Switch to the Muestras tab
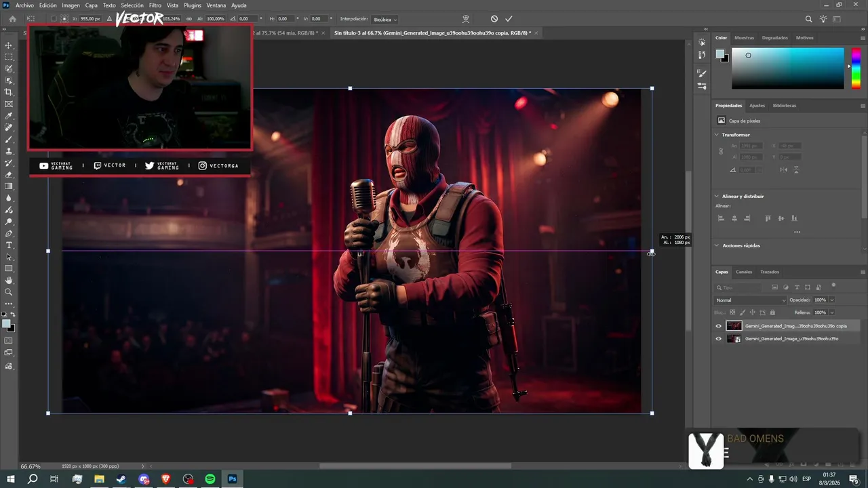Viewport: 868px width, 488px height. pos(744,38)
